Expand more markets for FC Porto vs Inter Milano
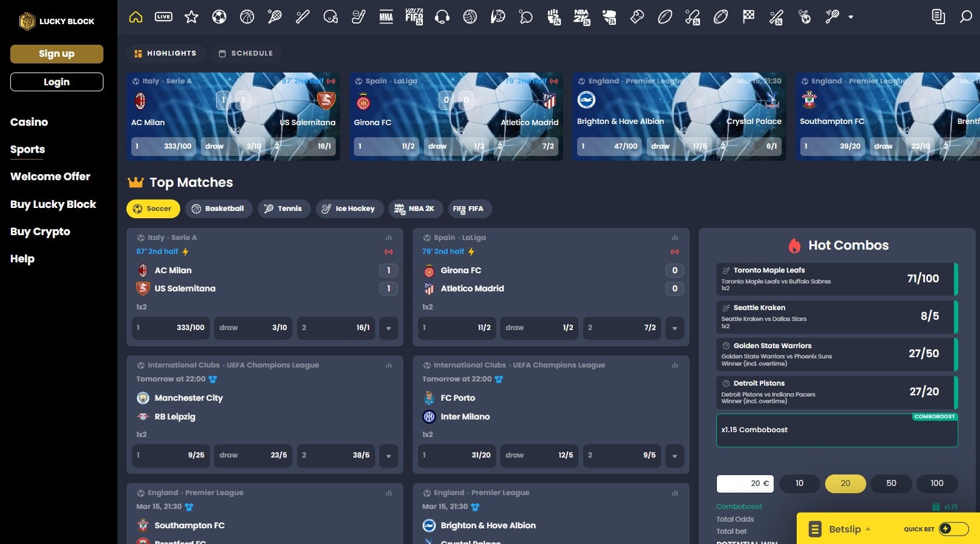Image resolution: width=980 pixels, height=544 pixels. (x=674, y=456)
